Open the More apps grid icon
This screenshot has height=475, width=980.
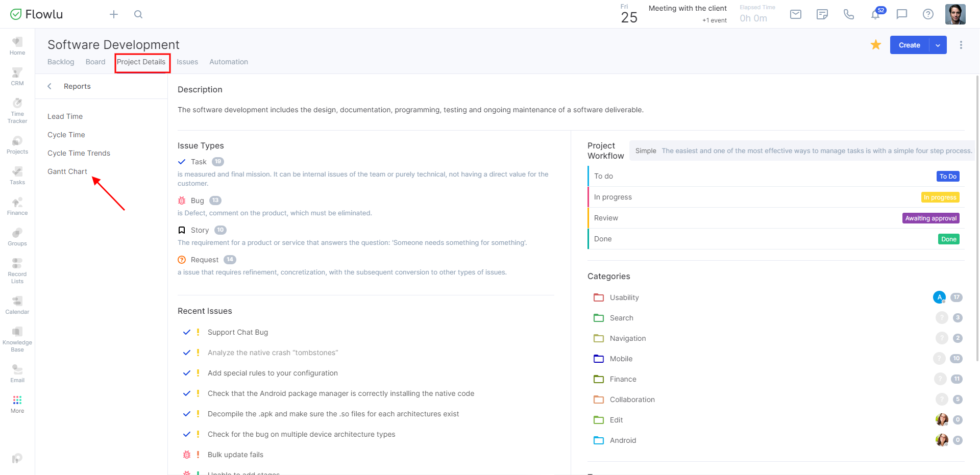[x=17, y=402]
